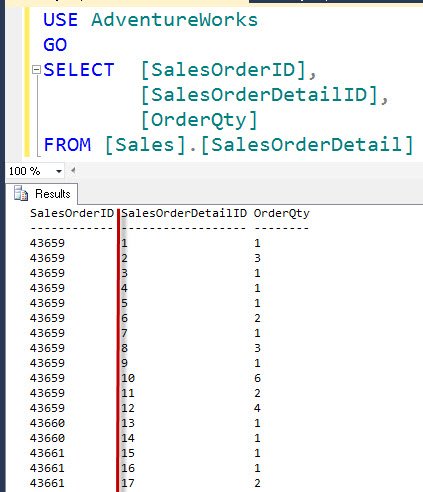Click the FROM keyword in the query
The width and height of the screenshot is (423, 492).
point(67,145)
